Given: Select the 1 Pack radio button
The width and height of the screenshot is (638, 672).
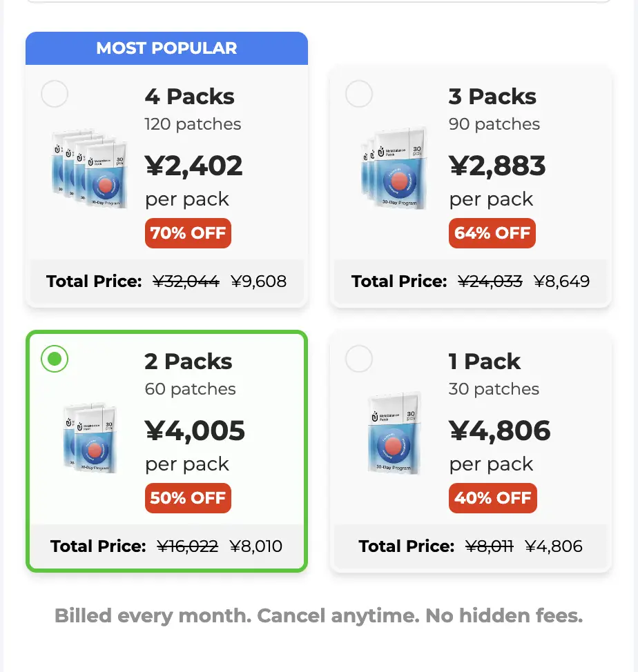Looking at the screenshot, I should pyautogui.click(x=359, y=359).
